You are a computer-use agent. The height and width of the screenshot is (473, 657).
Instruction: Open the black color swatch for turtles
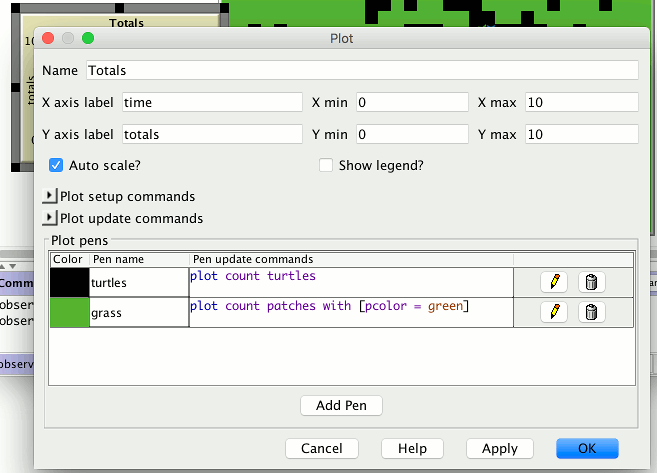tap(69, 283)
